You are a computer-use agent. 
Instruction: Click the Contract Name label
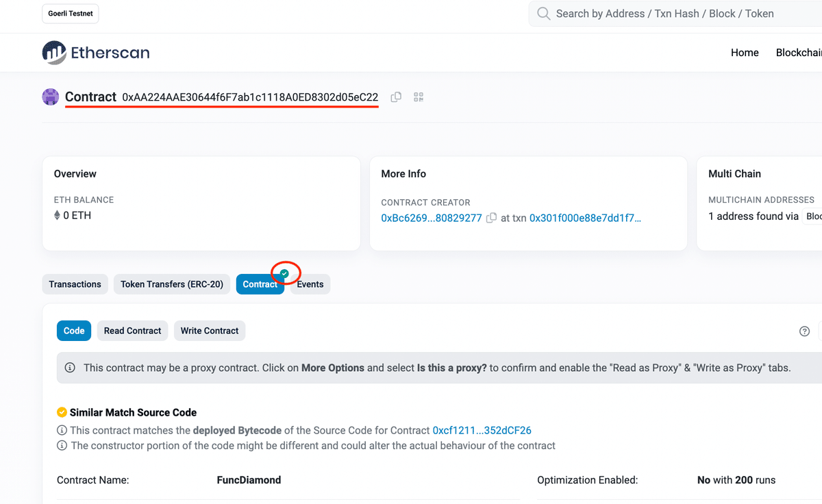pos(92,480)
